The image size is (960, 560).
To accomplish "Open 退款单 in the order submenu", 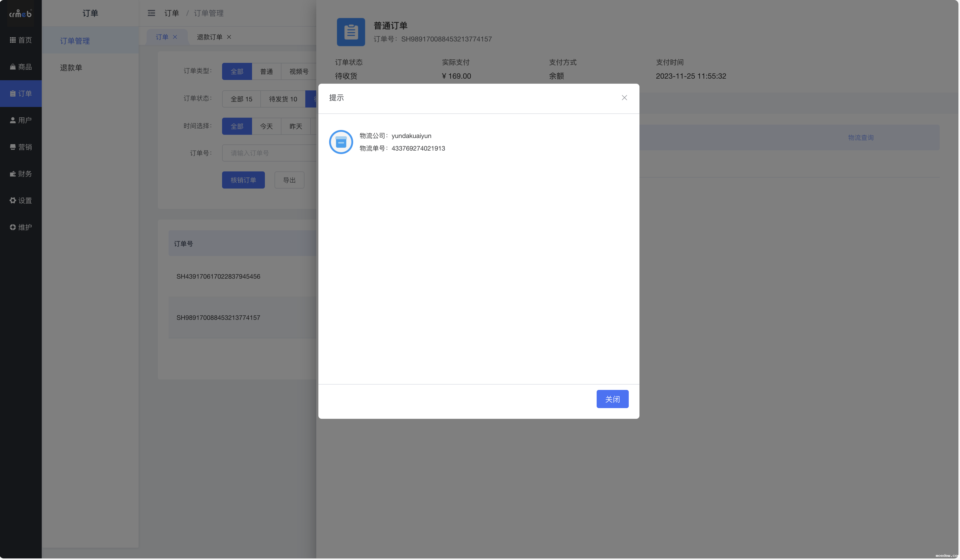I will pos(71,68).
